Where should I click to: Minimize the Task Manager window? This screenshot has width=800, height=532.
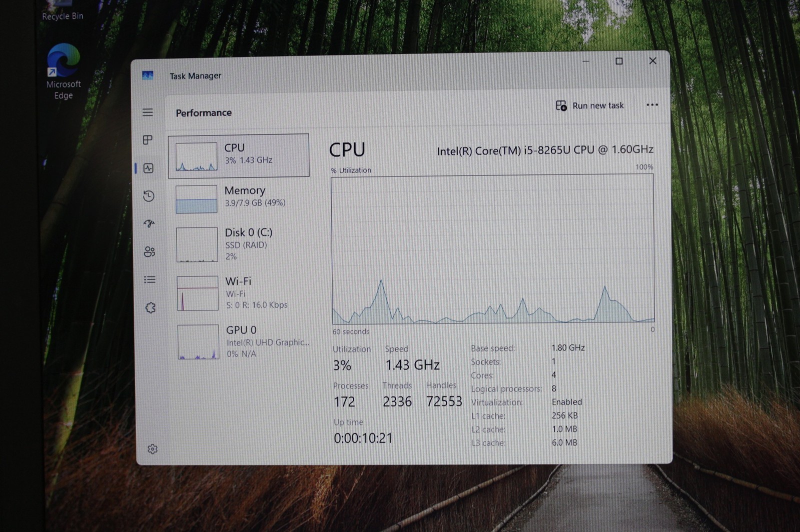click(586, 61)
